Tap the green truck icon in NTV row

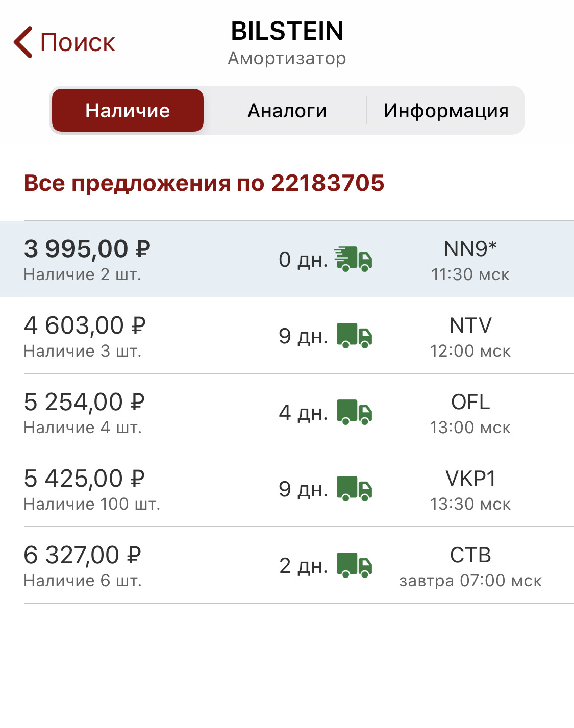click(354, 336)
